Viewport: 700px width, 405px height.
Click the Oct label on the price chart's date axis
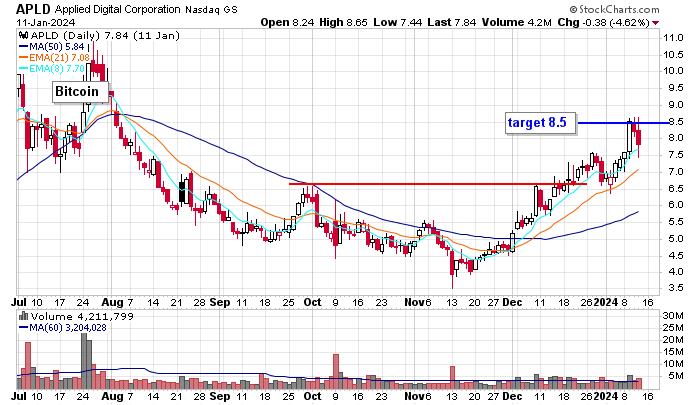(312, 302)
